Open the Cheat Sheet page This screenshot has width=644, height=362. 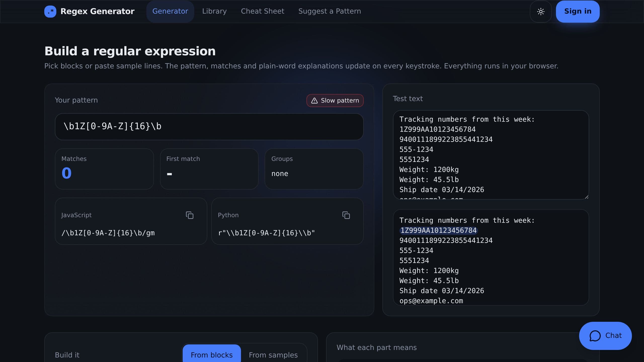pos(262,11)
